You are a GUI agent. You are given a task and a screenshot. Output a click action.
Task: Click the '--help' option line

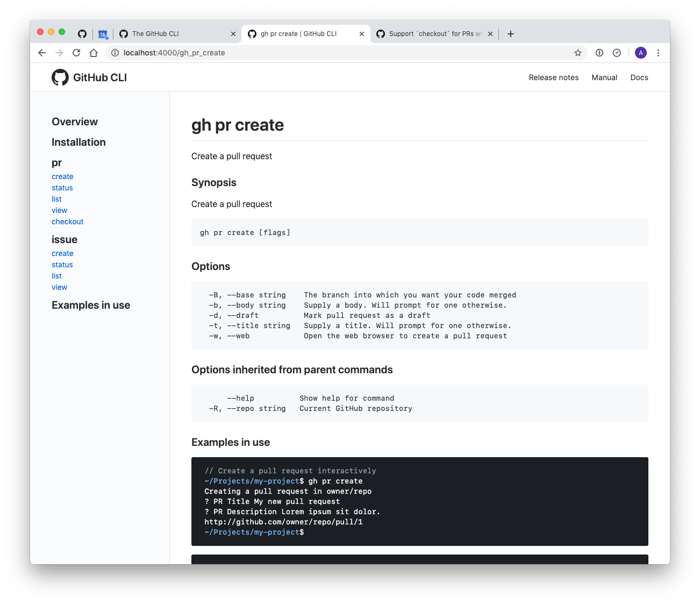[311, 398]
